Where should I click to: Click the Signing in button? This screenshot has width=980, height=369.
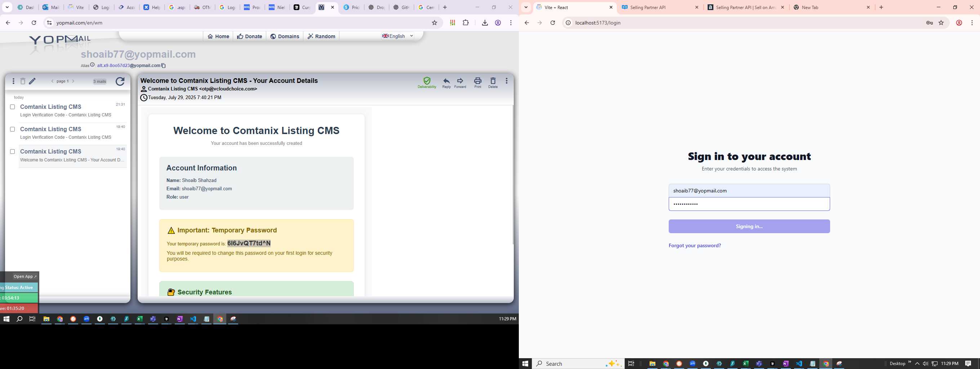click(749, 226)
